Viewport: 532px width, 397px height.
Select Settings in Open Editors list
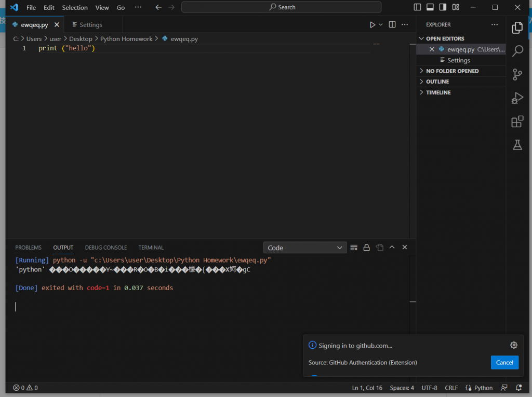point(461,60)
